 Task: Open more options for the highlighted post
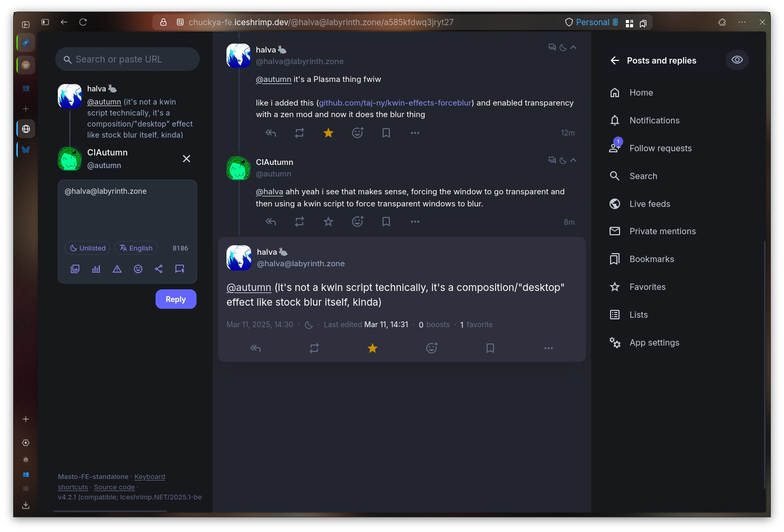tap(548, 348)
